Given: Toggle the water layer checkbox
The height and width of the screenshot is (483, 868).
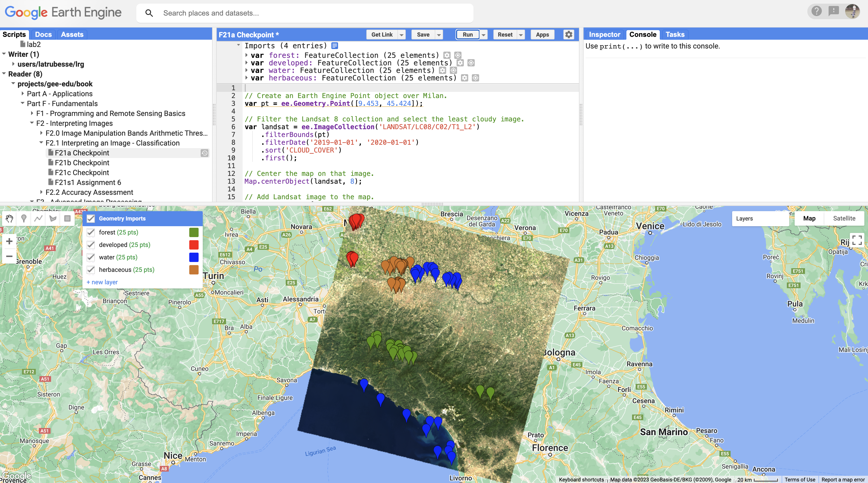Looking at the screenshot, I should pyautogui.click(x=91, y=257).
